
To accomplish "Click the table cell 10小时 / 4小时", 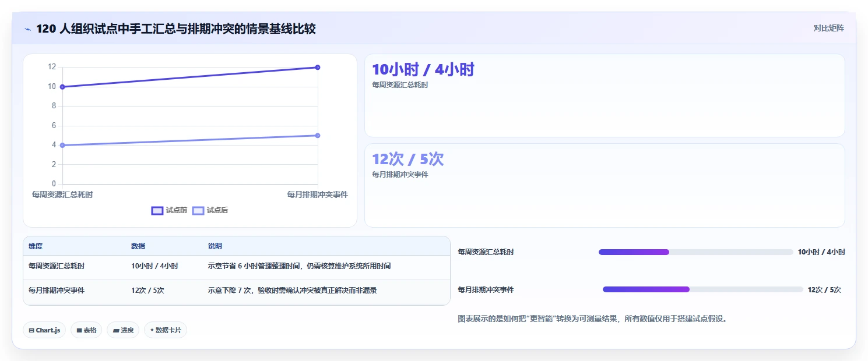I will pos(154,266).
